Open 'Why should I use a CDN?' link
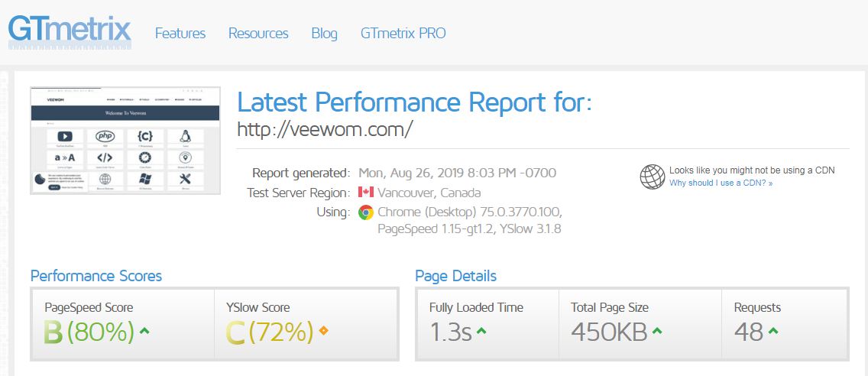 click(x=721, y=183)
